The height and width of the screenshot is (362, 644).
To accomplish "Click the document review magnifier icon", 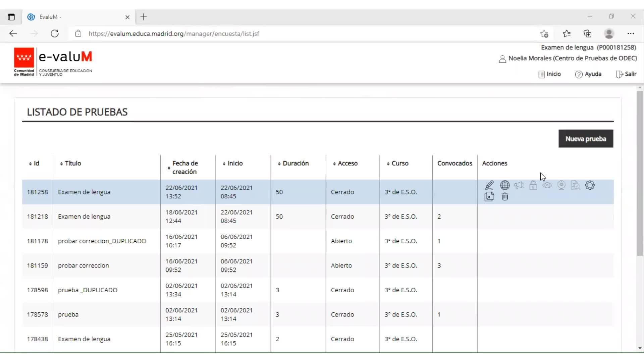I will 575,185.
